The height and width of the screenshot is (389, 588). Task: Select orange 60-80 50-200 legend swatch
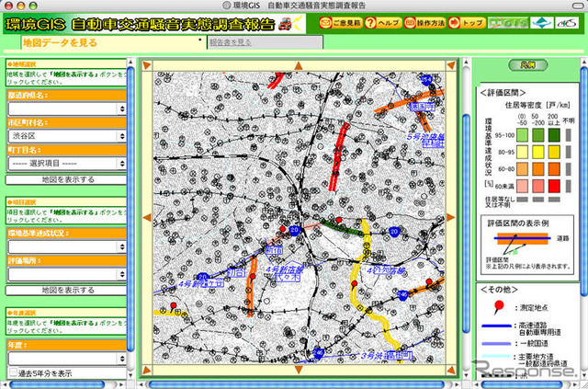click(x=537, y=169)
